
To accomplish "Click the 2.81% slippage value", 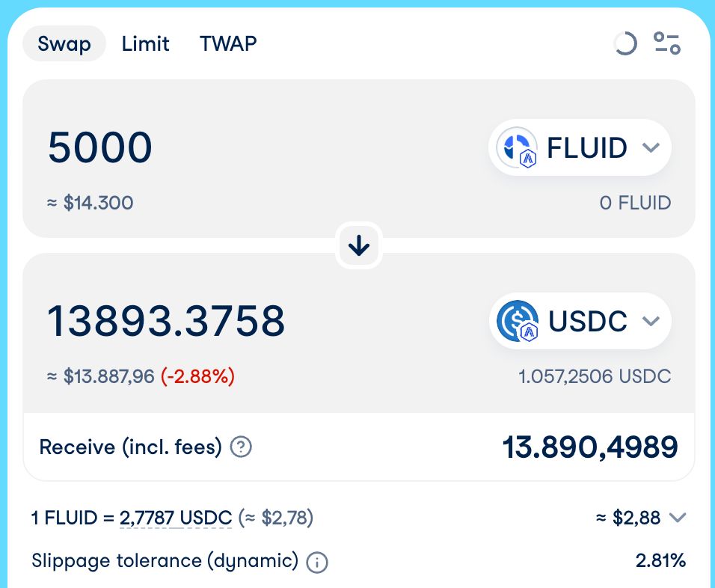I will [660, 561].
